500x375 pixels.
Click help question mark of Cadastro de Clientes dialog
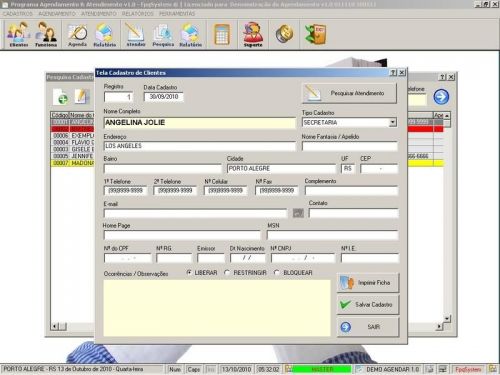pos(393,72)
